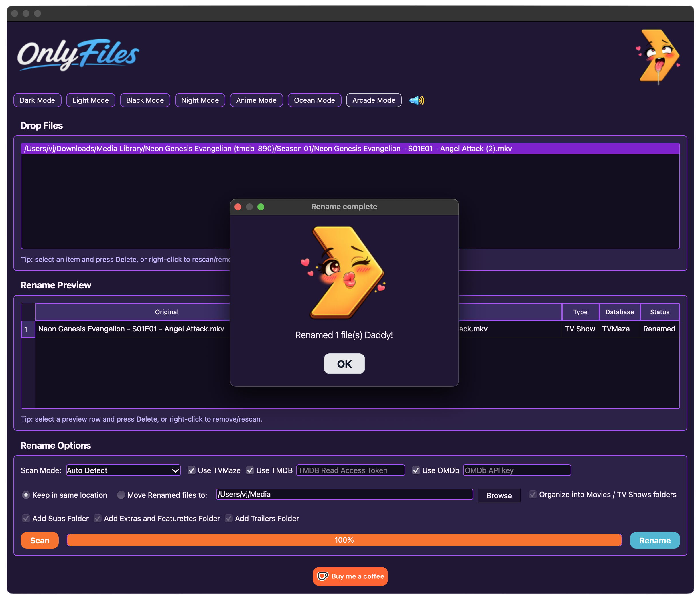The width and height of the screenshot is (700, 599).
Task: Confirm the dialog with OK
Action: click(344, 364)
